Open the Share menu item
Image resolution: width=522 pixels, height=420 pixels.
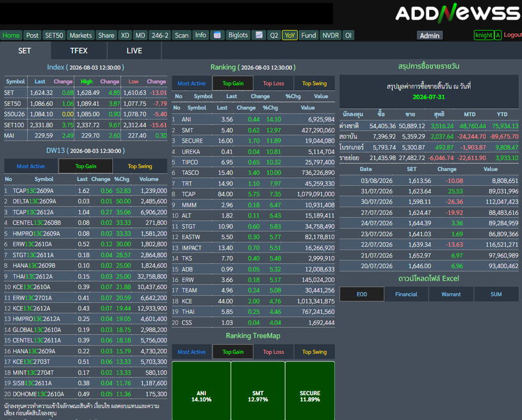click(106, 35)
